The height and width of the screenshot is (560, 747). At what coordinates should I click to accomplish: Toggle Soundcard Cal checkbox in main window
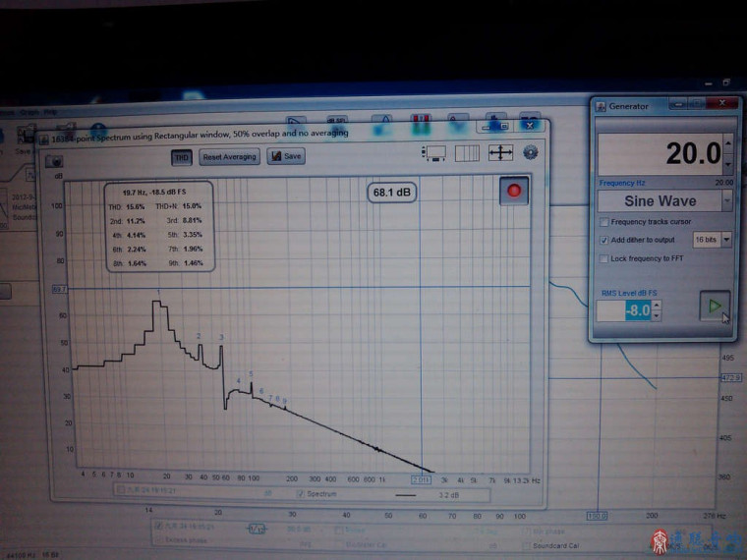(x=526, y=545)
